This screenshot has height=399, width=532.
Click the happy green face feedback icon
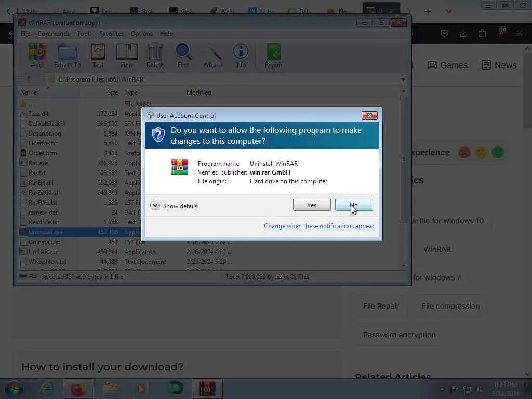coord(498,152)
